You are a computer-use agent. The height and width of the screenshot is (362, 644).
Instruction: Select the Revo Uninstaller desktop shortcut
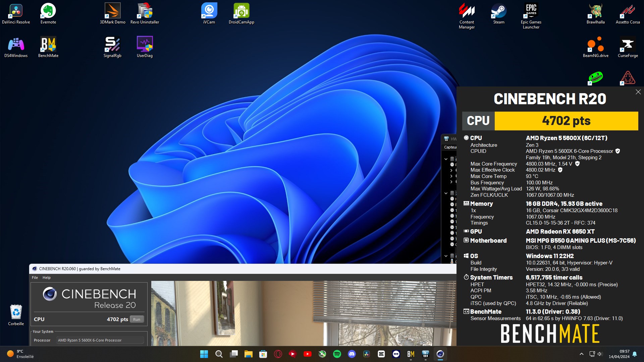[145, 14]
